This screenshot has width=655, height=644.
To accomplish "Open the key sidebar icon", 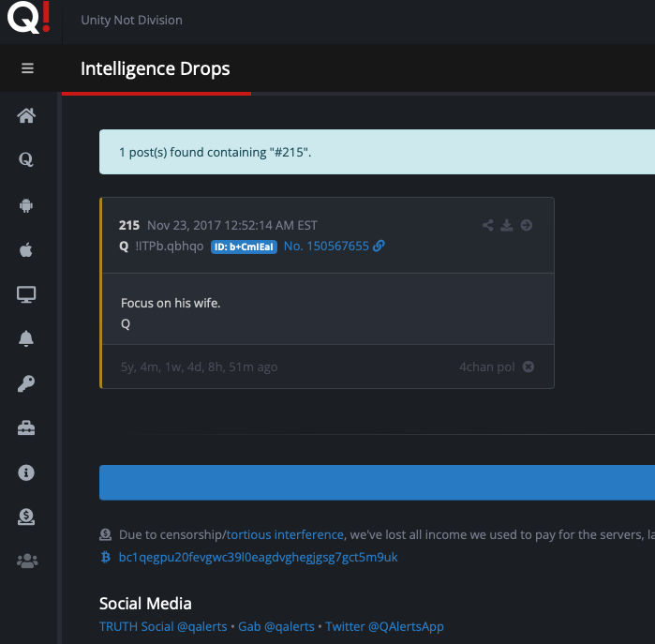I will pyautogui.click(x=26, y=383).
